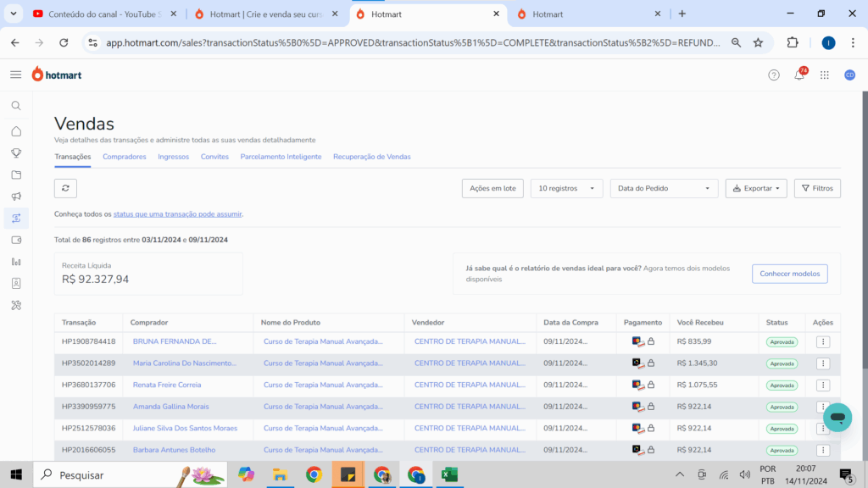Viewport: 868px width, 488px height.
Task: Select the Transações tab
Action: point(73,157)
